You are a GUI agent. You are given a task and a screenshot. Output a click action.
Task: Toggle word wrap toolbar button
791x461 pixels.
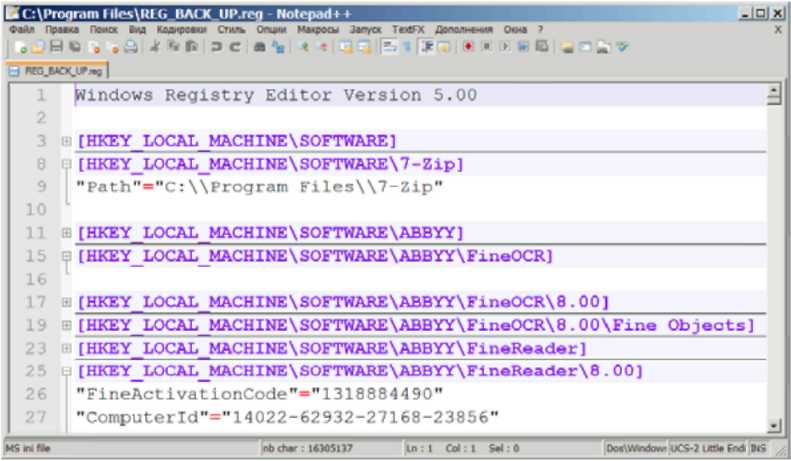point(389,47)
